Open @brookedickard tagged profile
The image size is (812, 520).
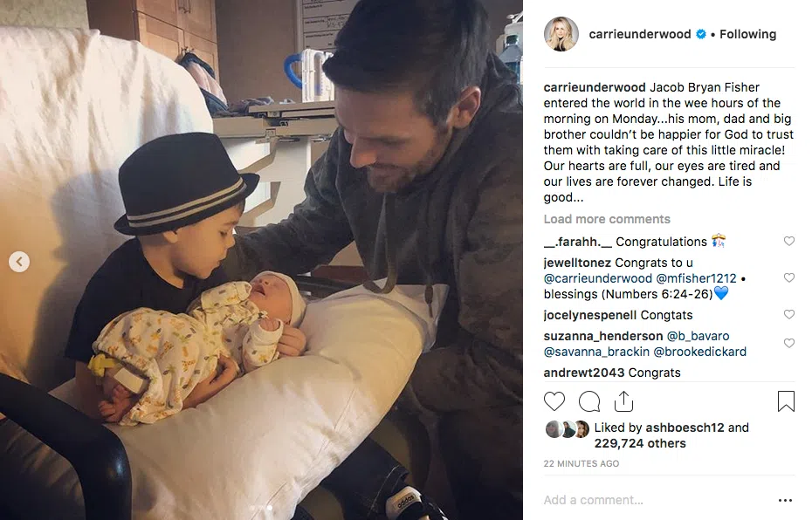(699, 352)
